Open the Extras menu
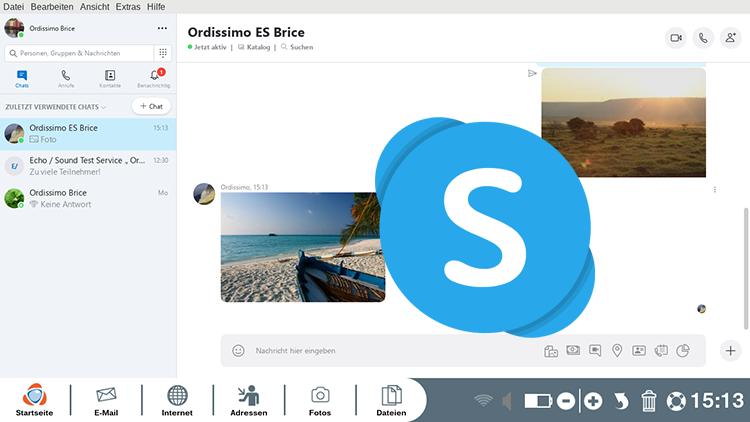750x422 pixels. [x=127, y=6]
